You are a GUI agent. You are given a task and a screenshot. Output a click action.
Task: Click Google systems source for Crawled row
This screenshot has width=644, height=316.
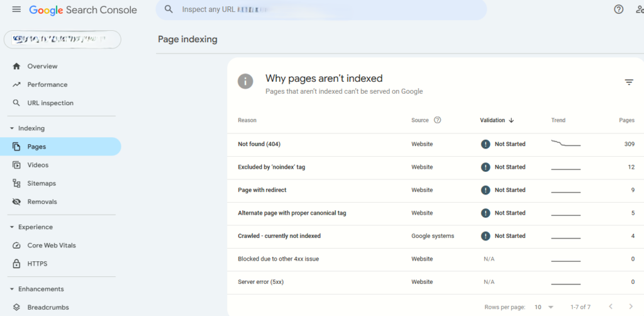(433, 236)
